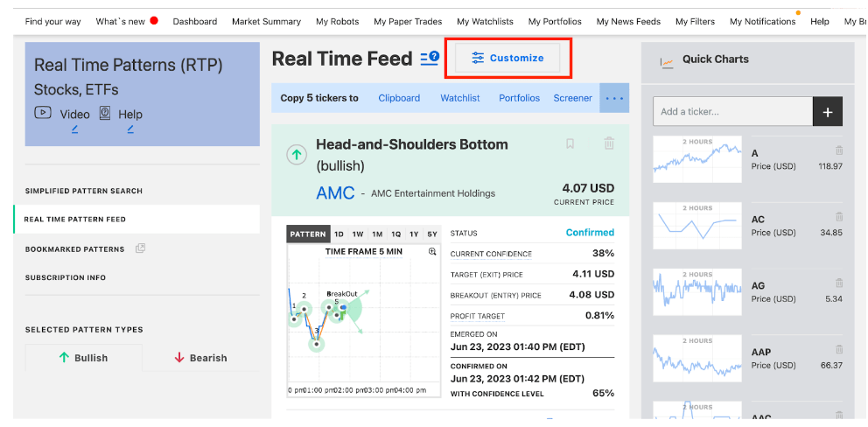Viewport: 868px width, 427px height.
Task: Open My News Feeds
Action: [628, 22]
